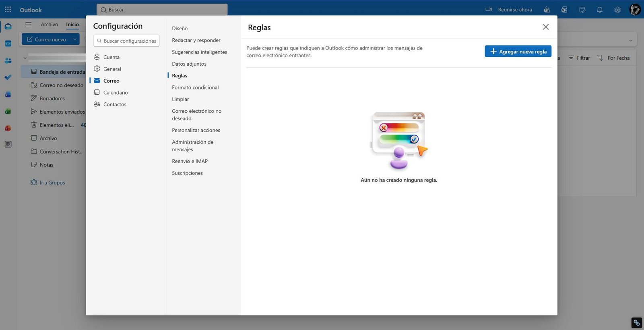Open Excel app in left rail
Viewport: 644px width, 330px height.
8,111
